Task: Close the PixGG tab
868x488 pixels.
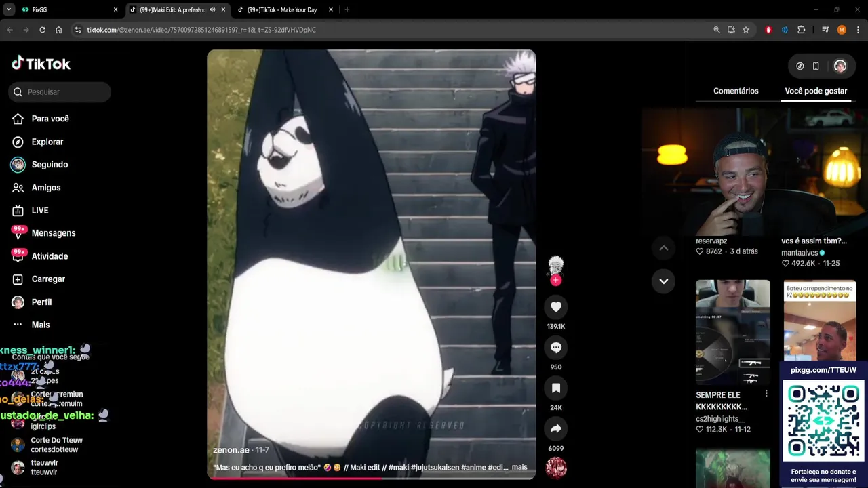Action: pos(115,9)
